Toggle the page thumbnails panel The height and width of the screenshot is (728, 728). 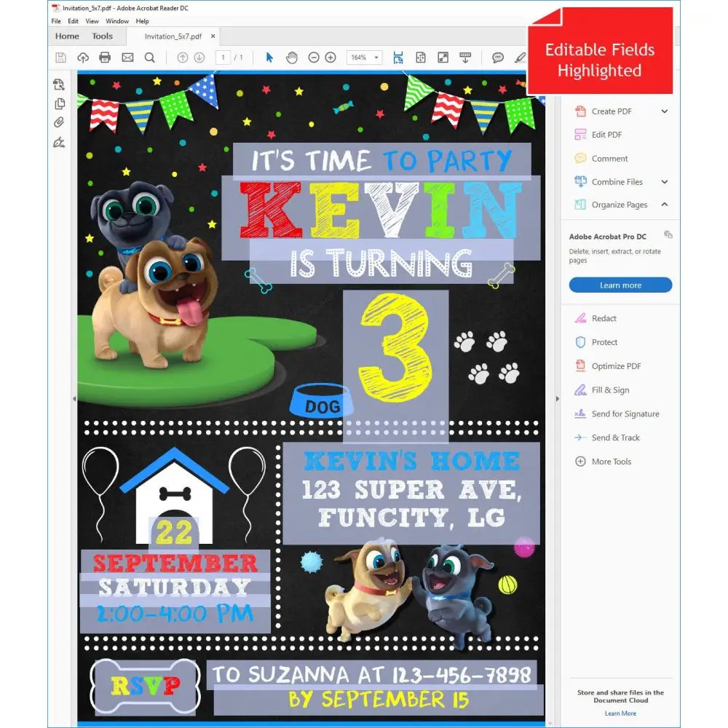click(x=59, y=103)
